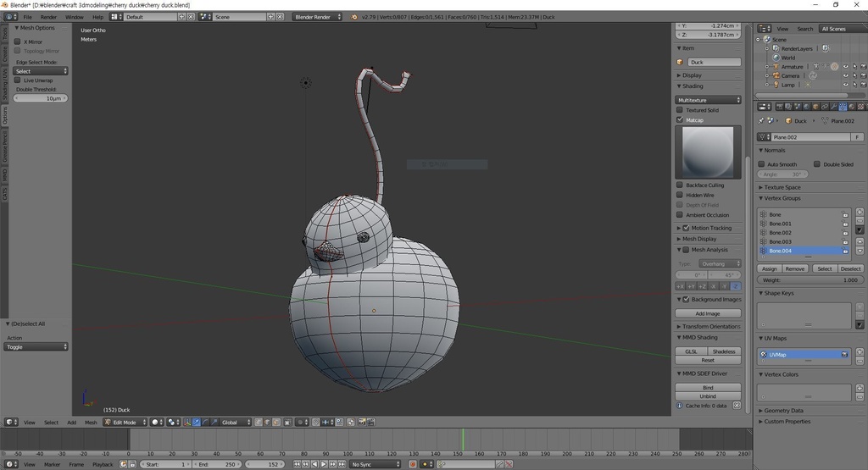The image size is (868, 470).
Task: Open the Multitexture shading dropdown
Action: coord(708,100)
